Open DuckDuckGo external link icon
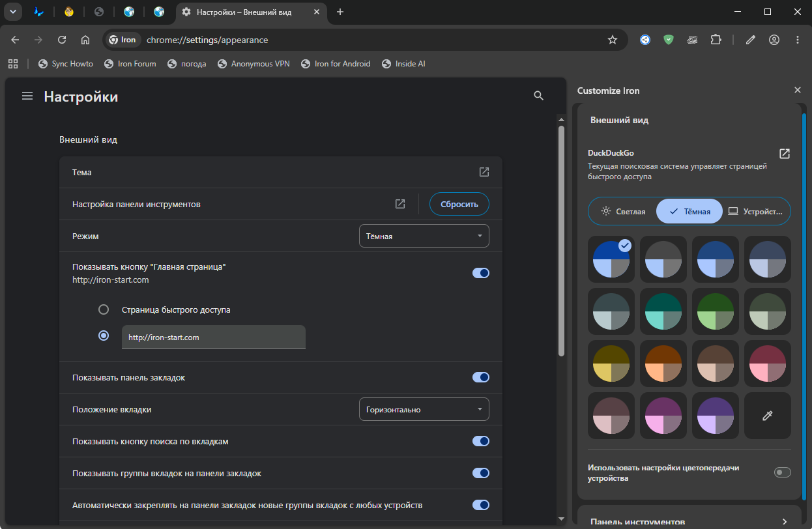The image size is (812, 529). [x=785, y=154]
